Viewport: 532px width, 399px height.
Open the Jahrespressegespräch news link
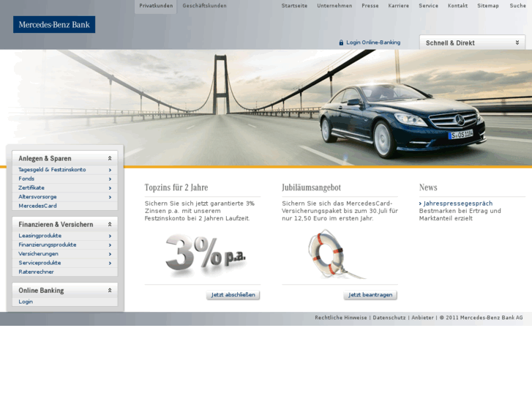click(457, 204)
